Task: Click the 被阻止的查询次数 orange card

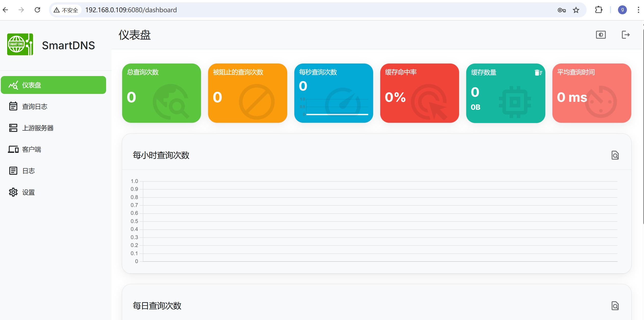Action: (247, 93)
